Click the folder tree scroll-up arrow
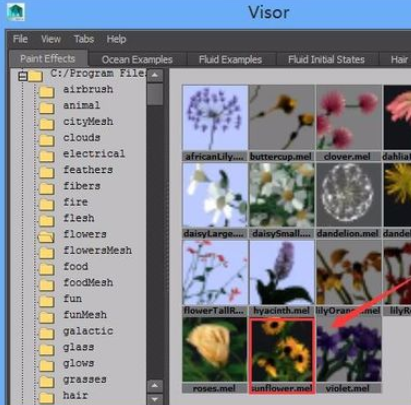411x405 pixels. (155, 75)
